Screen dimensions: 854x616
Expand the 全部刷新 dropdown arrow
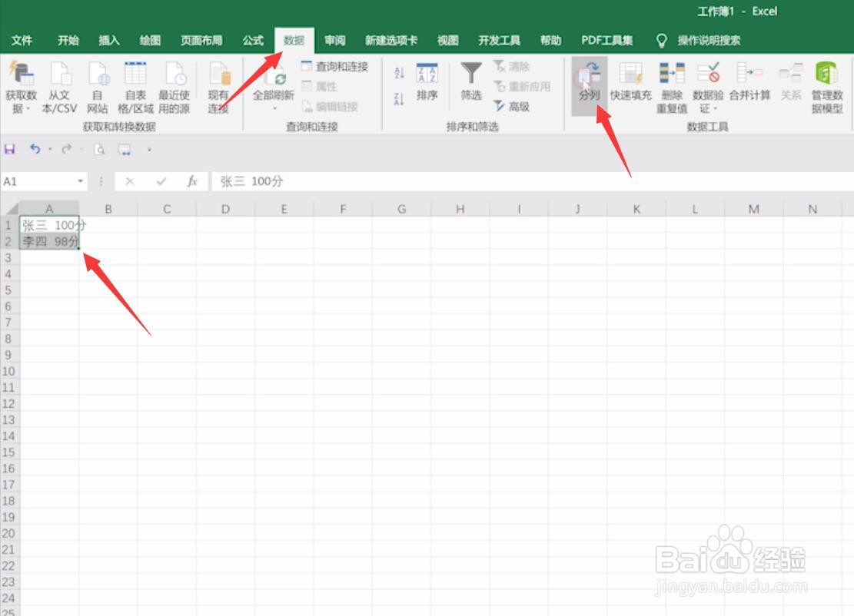pos(274,108)
